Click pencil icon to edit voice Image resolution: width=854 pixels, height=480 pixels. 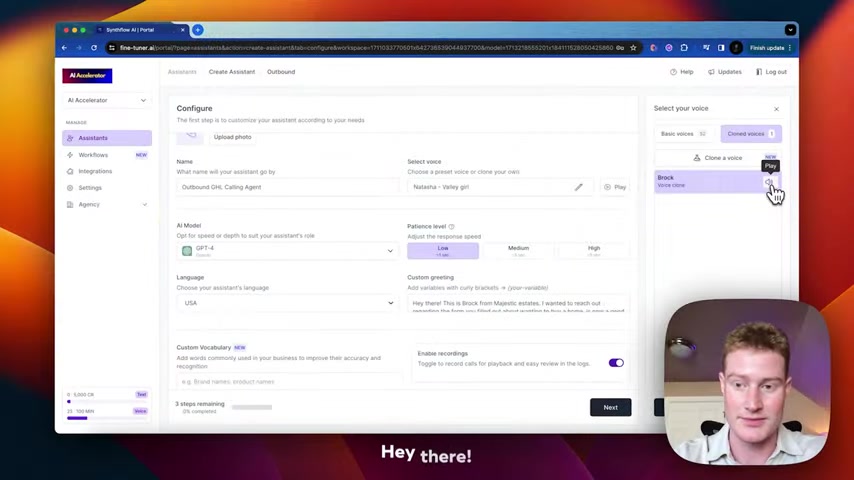point(578,187)
